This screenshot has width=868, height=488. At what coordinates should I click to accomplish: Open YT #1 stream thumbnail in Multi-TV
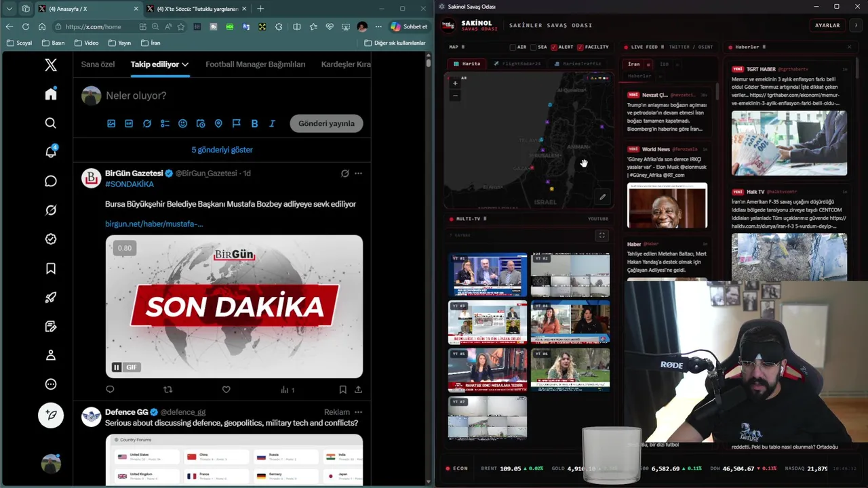click(x=487, y=274)
